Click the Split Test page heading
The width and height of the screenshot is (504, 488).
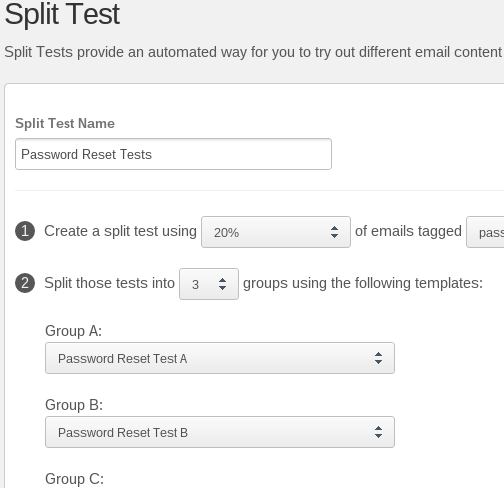point(62,14)
